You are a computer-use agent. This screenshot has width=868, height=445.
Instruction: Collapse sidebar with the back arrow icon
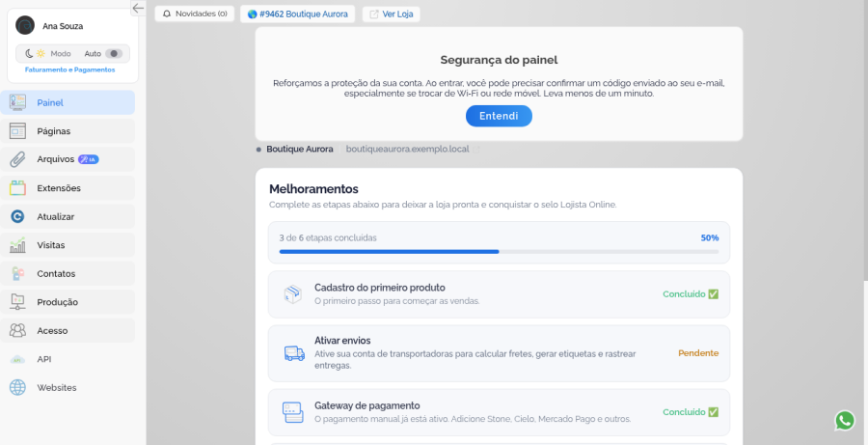[x=138, y=8]
